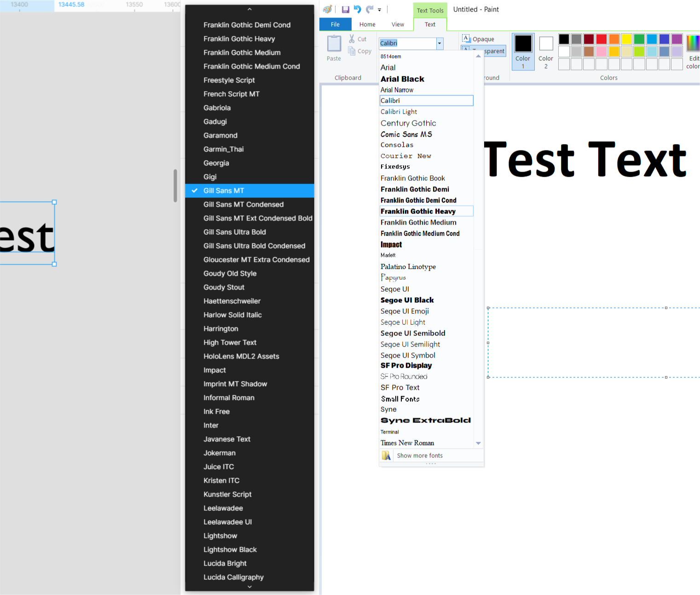Choose Papyrus in Paint font list
The image size is (700, 595).
(x=426, y=277)
